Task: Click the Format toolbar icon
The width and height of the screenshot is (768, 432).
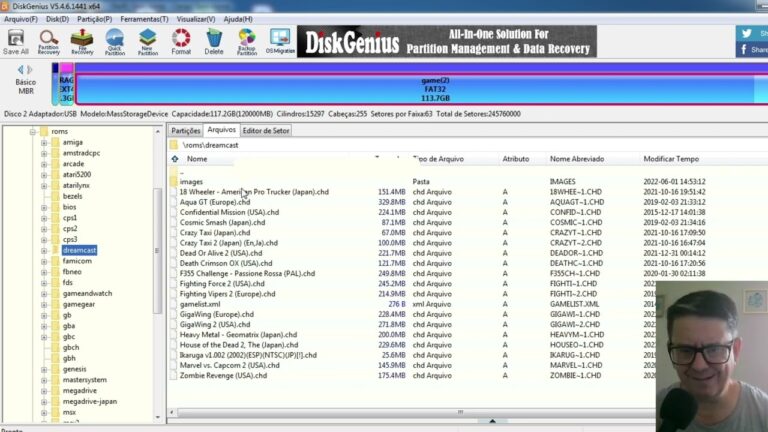Action: tap(181, 42)
